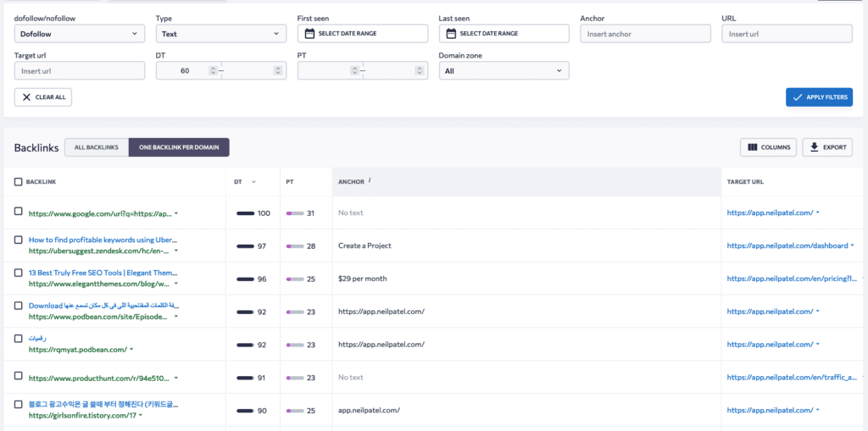The image size is (868, 431).
Task: Select the One Backlink Per Domain tab
Action: pos(179,147)
